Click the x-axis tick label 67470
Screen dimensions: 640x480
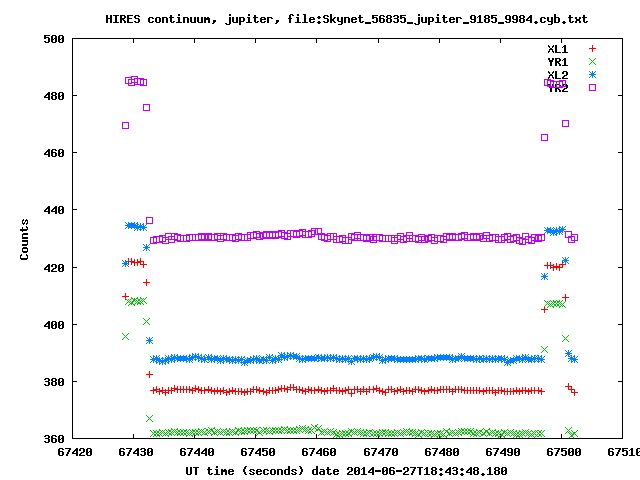pos(380,452)
